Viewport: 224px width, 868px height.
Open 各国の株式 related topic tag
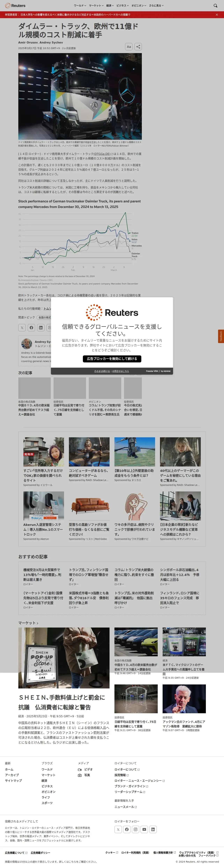(44, 317)
